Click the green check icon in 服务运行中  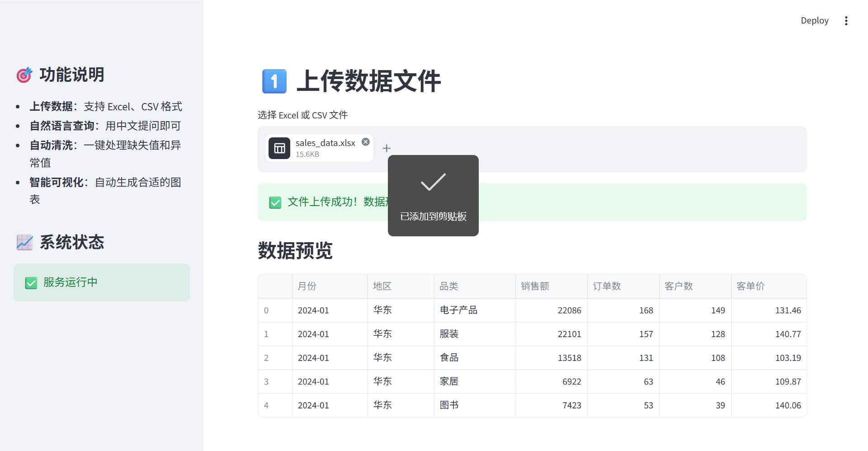pos(31,283)
